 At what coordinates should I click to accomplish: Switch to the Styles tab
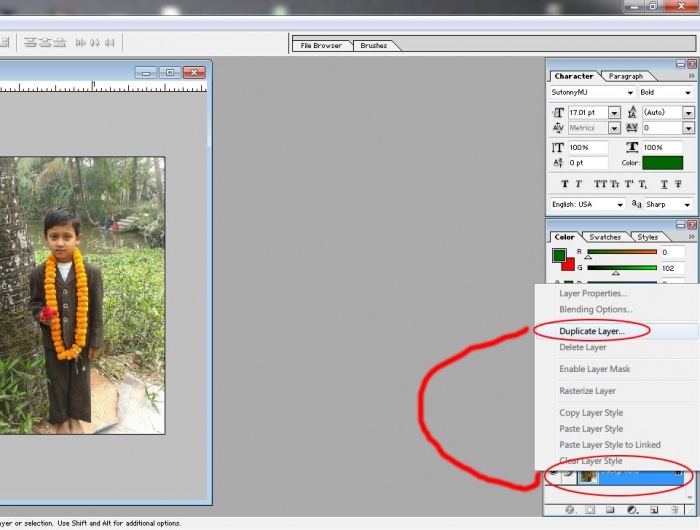point(647,237)
